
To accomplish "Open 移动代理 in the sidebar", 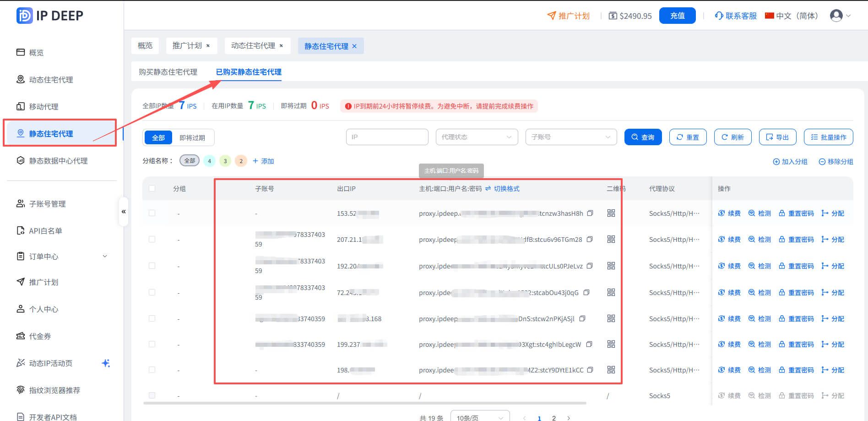I will pos(62,106).
